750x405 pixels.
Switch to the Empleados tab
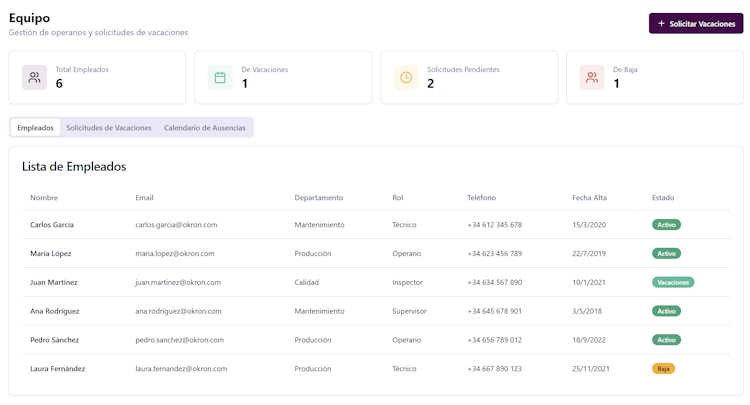36,128
